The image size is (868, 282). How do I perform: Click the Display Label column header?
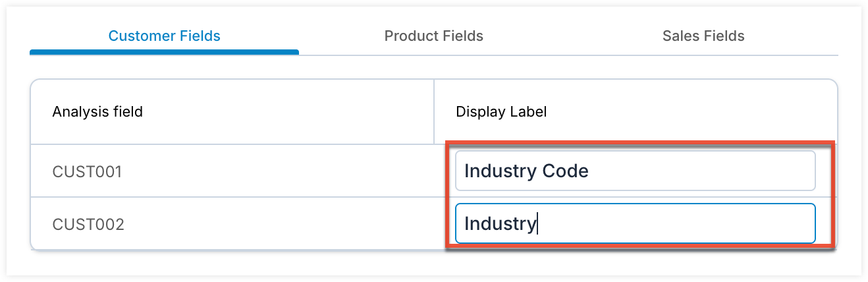click(x=501, y=112)
